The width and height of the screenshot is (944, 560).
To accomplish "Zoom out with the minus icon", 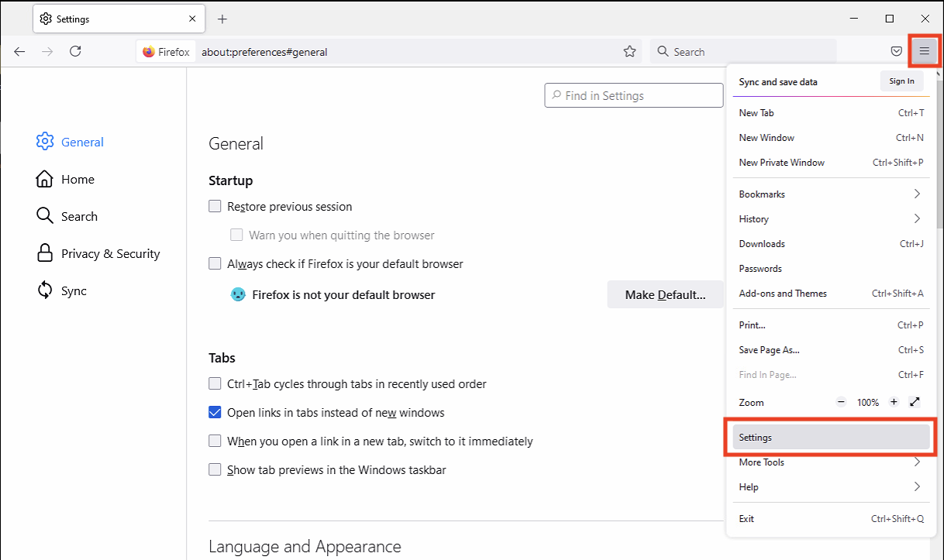I will click(842, 402).
